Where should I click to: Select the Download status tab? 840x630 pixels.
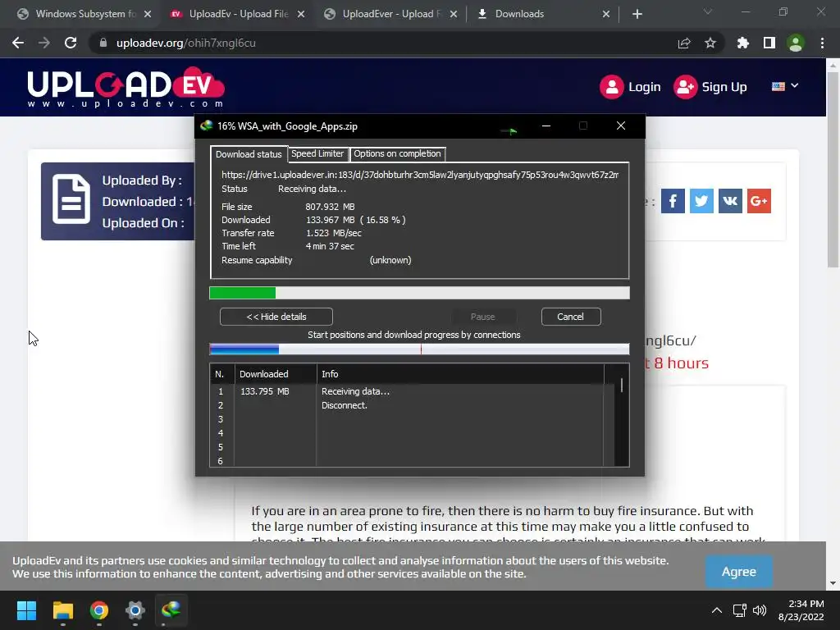[249, 154]
